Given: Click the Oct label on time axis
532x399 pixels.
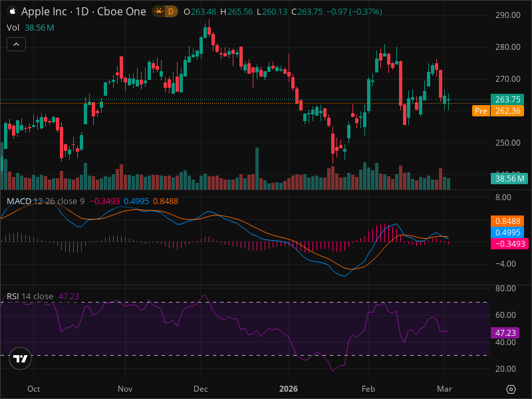Looking at the screenshot, I should point(34,389).
